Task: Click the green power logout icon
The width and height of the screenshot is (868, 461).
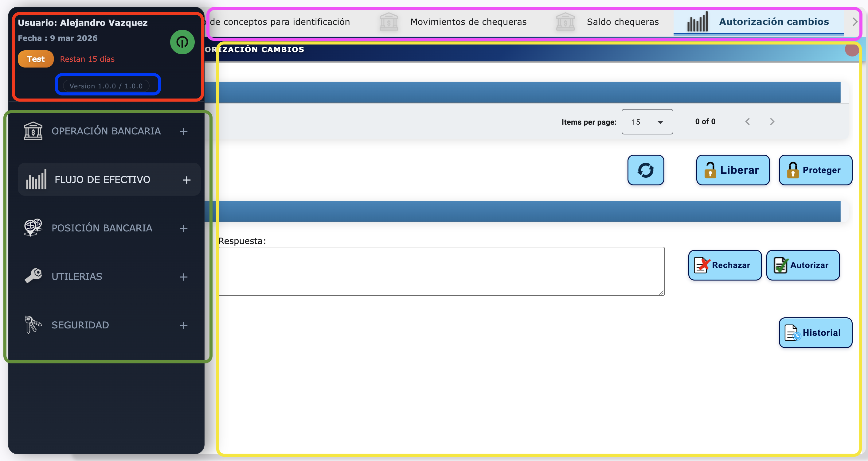Action: 182,42
